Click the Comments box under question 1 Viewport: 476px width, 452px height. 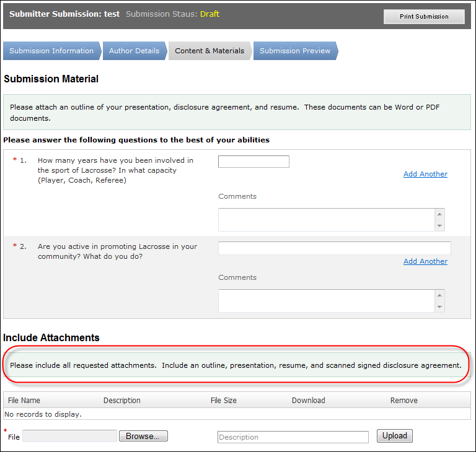point(327,220)
